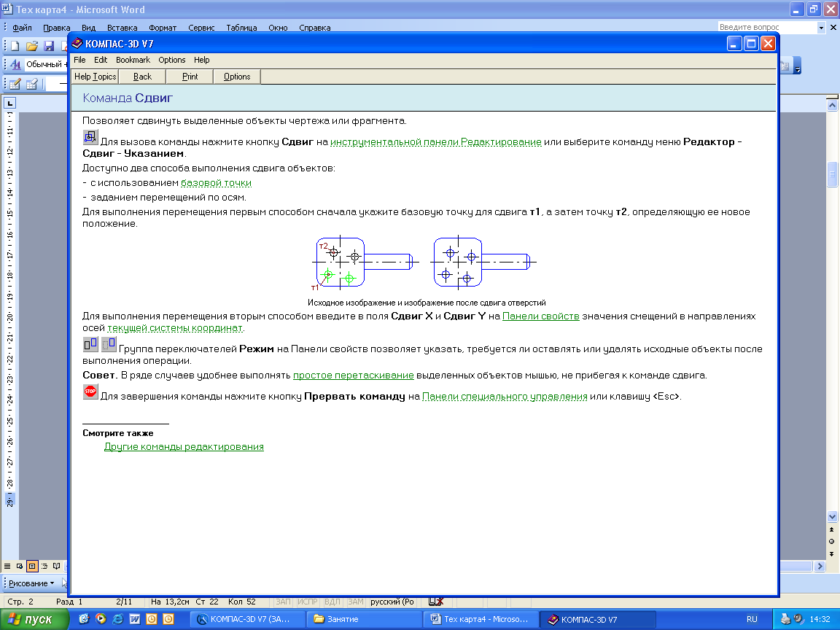Screen dimensions: 840x630
Task: Click the tab-stop selector at ruler corner
Action: coord(10,103)
